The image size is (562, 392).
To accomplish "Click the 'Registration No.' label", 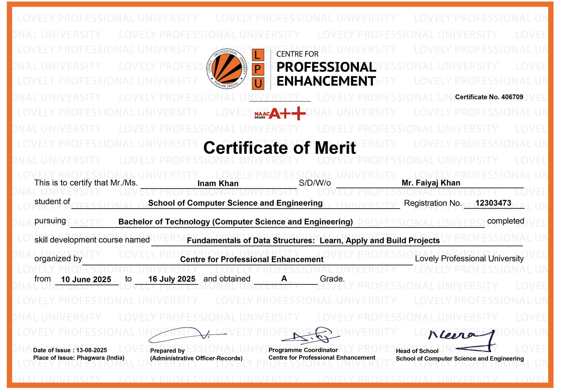I will 433,203.
